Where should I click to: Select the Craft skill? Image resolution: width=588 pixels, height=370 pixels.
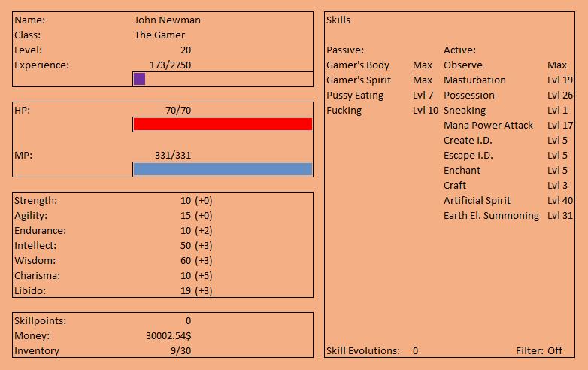click(x=455, y=185)
